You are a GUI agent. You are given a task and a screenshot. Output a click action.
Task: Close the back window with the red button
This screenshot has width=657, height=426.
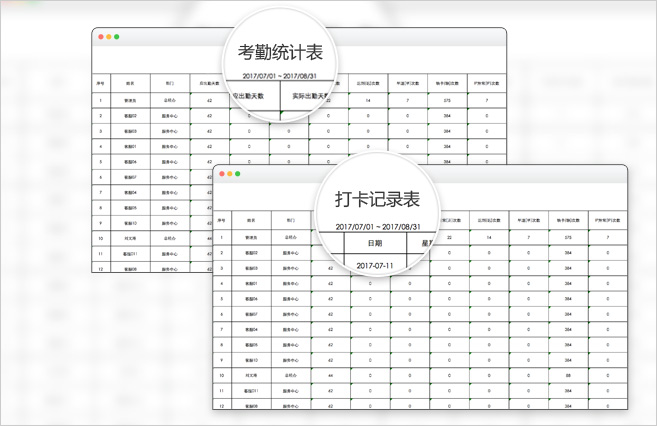[x=101, y=37]
